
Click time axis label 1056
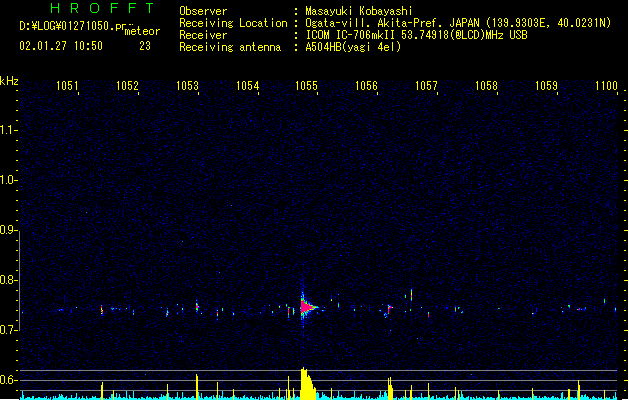pos(367,86)
